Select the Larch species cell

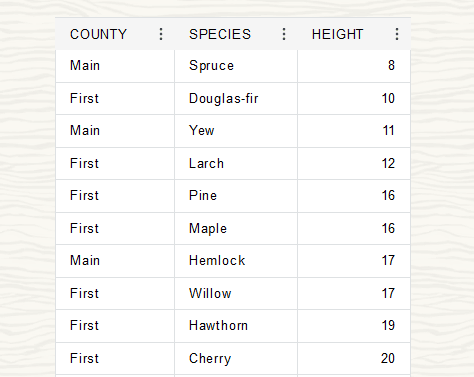click(x=236, y=164)
